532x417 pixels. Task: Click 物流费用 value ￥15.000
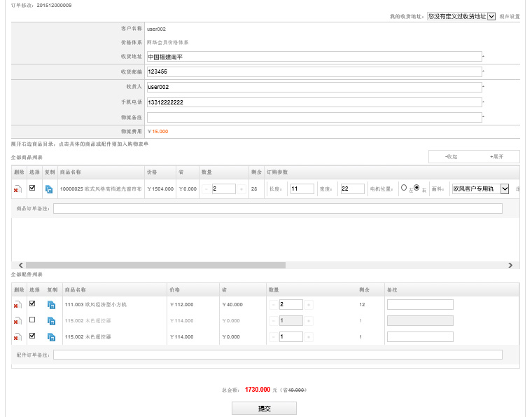pyautogui.click(x=157, y=132)
